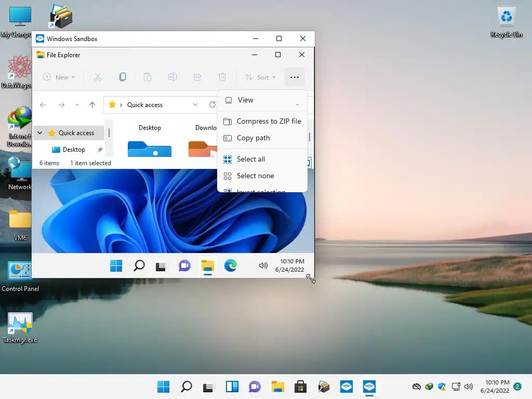Open Microsoft Store from host taskbar

(300, 387)
